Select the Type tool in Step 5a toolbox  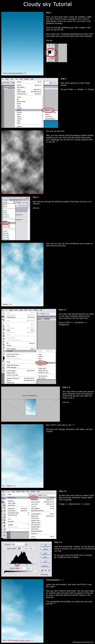pyautogui.click(x=4, y=526)
